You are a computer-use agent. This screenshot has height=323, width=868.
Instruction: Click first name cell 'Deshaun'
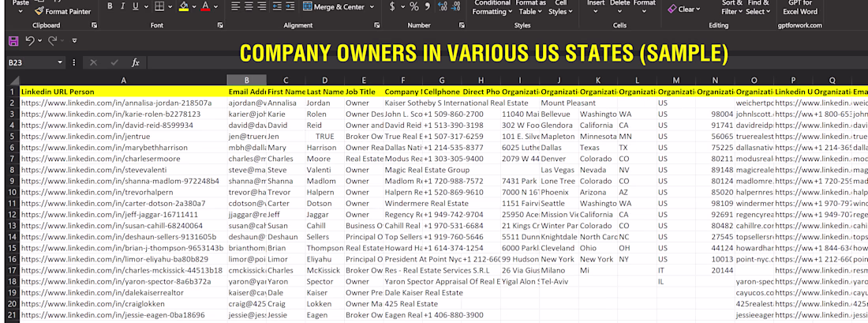pos(286,237)
